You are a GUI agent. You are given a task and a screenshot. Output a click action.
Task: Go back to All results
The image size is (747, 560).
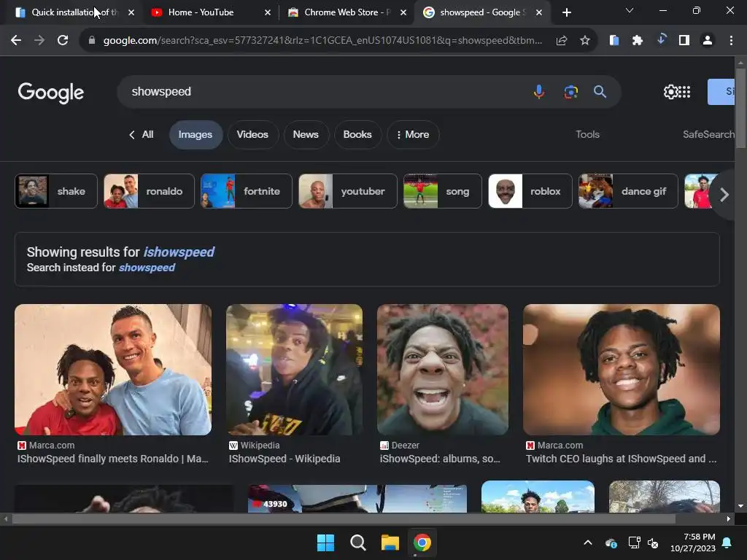[141, 135]
